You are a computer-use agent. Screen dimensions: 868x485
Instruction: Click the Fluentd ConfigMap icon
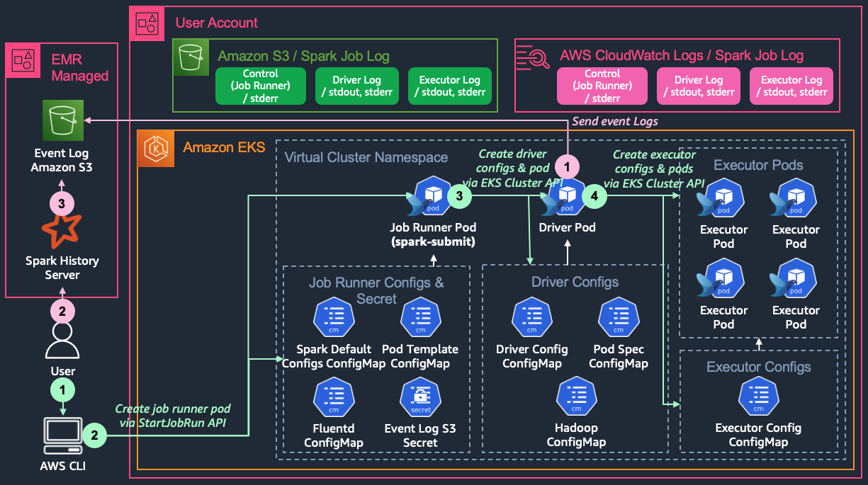[334, 397]
